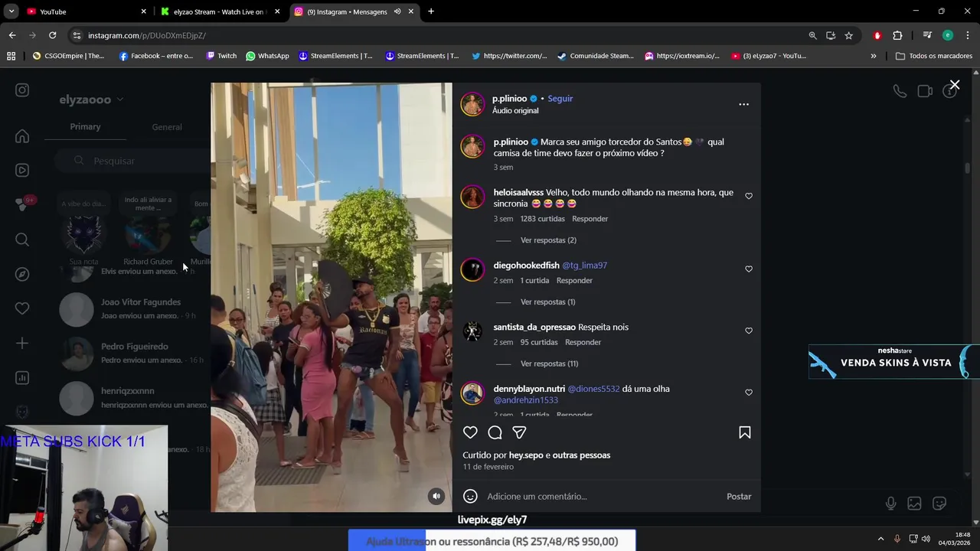Click Postar to submit comment
The height and width of the screenshot is (551, 980).
(739, 496)
